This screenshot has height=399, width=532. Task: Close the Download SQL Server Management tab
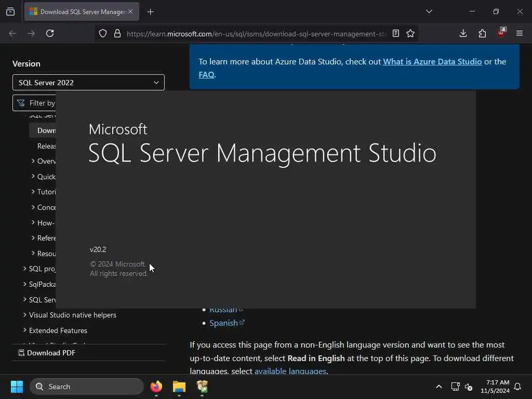130,11
